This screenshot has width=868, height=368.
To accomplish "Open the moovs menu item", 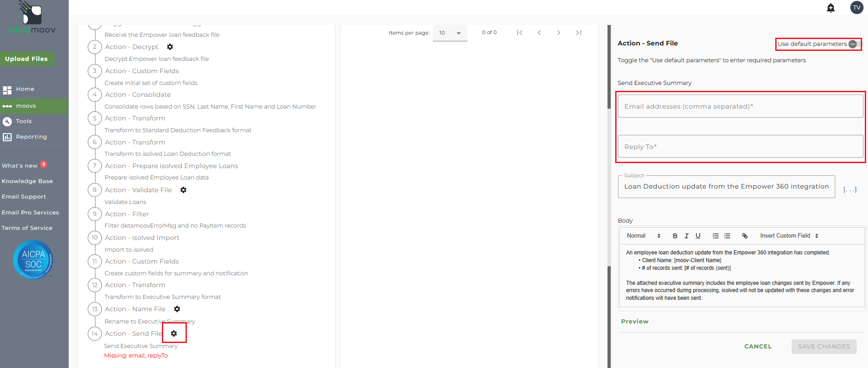I will point(34,106).
